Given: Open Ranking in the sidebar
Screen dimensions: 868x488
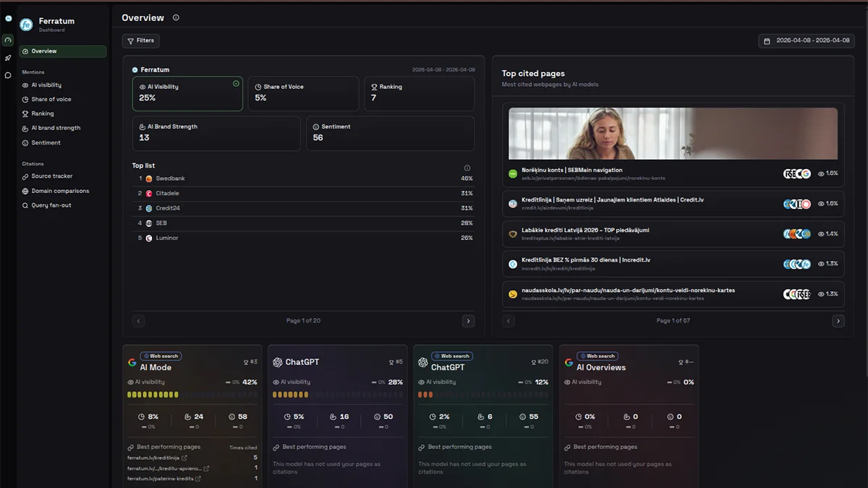Looking at the screenshot, I should [x=42, y=114].
